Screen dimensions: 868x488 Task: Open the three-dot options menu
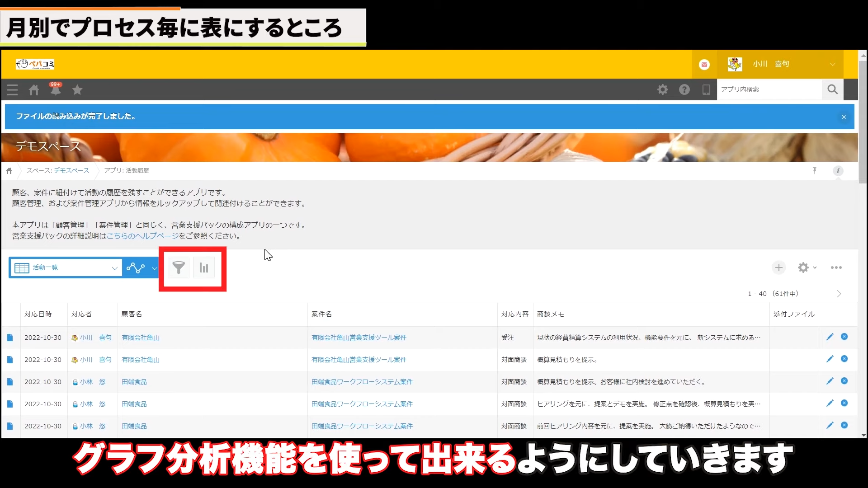836,267
